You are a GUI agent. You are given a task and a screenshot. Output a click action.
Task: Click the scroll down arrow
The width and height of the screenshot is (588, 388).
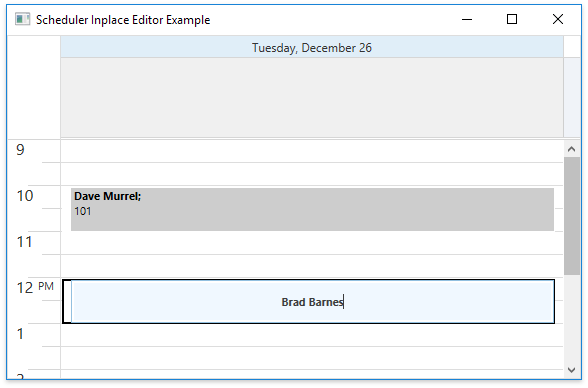(572, 370)
